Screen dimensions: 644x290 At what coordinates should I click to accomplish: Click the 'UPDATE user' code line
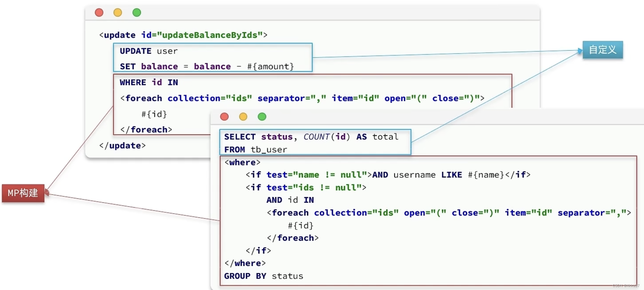pos(149,51)
